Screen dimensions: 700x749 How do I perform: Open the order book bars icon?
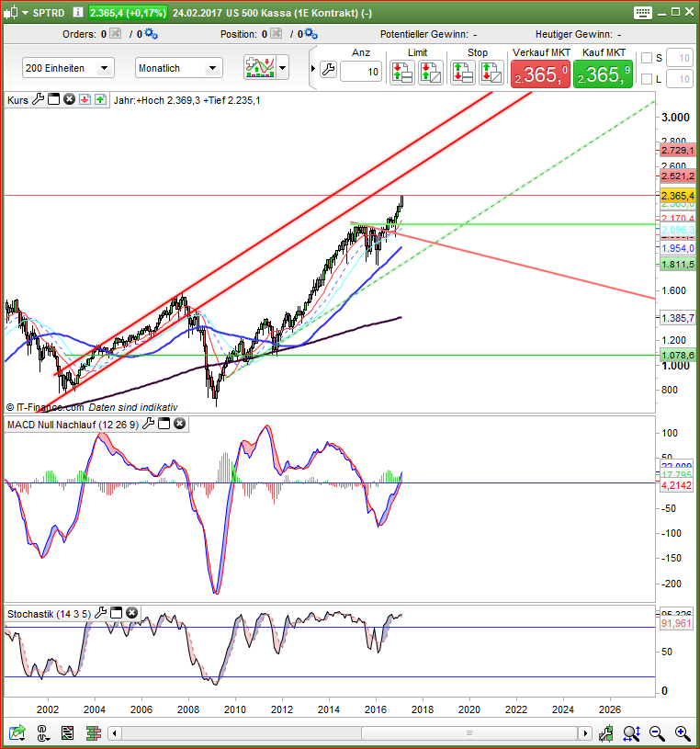[94, 732]
